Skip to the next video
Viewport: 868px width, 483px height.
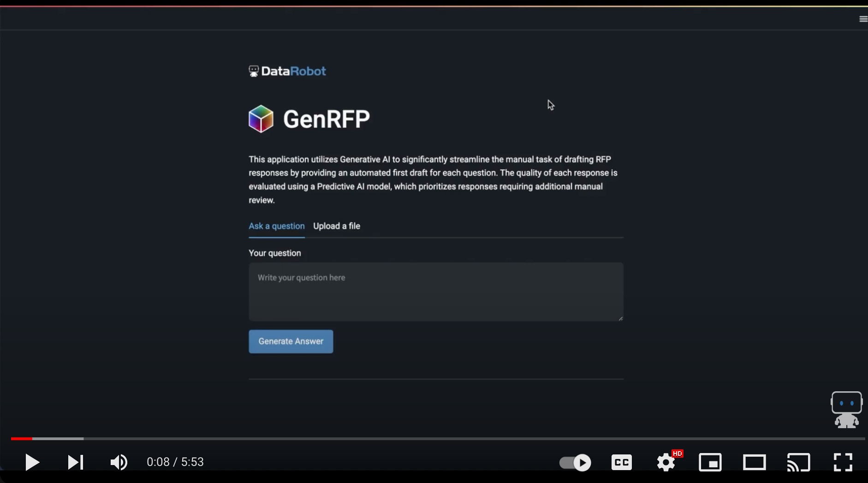tap(76, 462)
